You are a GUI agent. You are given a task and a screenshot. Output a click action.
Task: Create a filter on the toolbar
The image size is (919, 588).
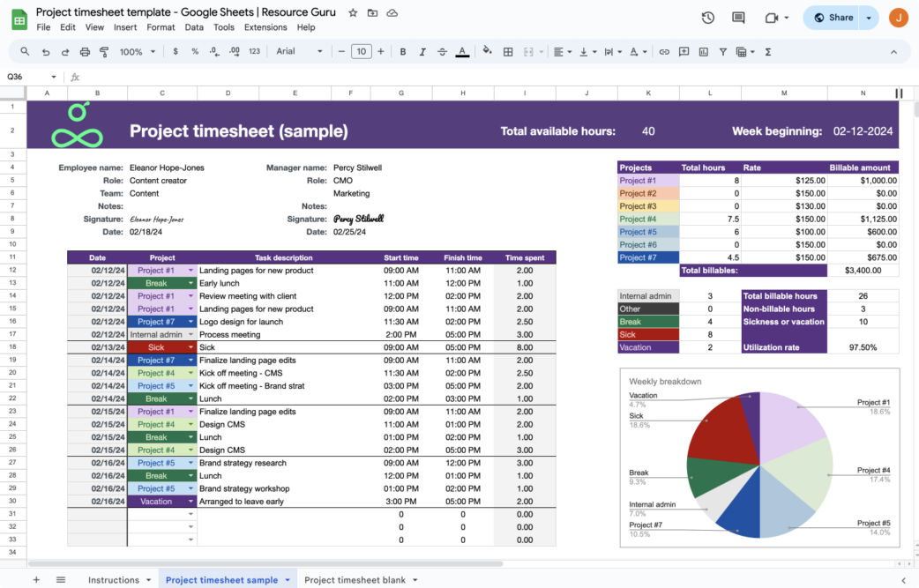coord(722,51)
